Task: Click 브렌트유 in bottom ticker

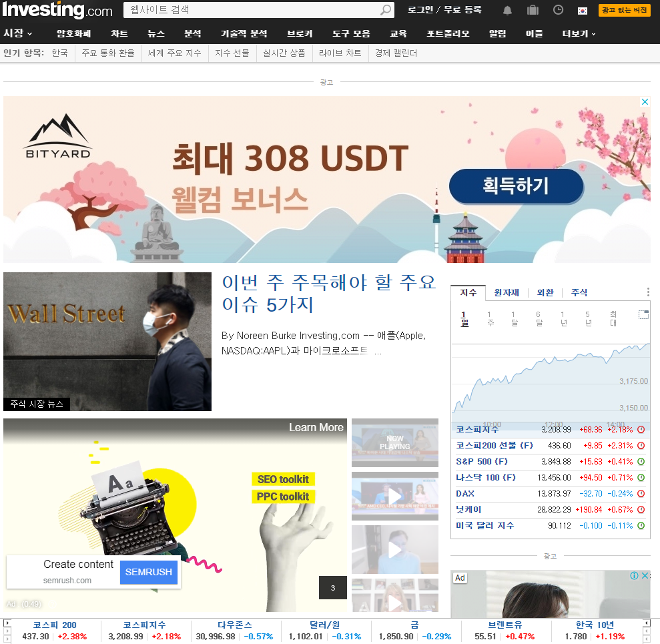Action: click(x=505, y=625)
